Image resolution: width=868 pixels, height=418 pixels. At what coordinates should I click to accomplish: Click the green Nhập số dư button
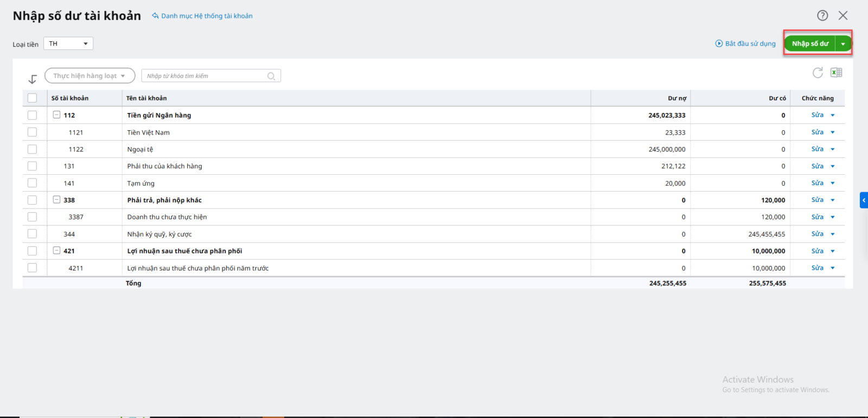click(x=810, y=44)
